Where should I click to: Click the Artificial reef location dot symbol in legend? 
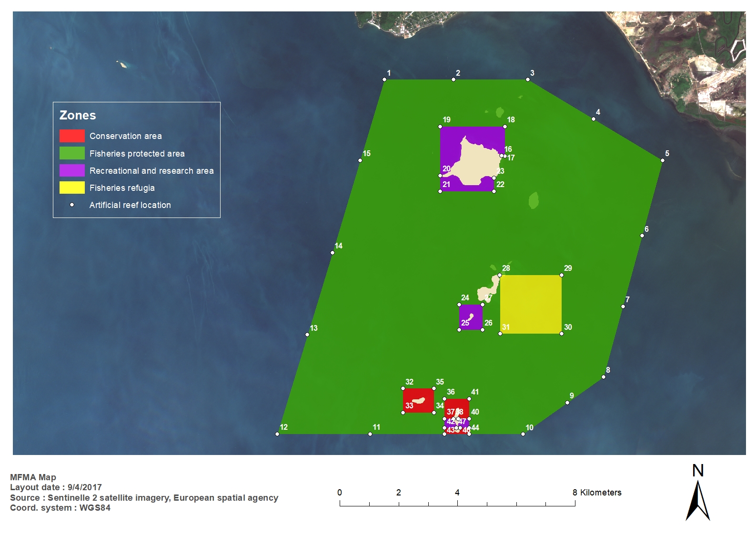click(x=72, y=205)
